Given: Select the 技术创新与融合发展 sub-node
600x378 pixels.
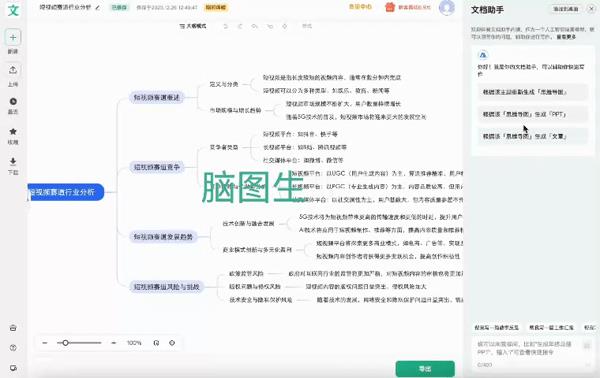Looking at the screenshot, I should coord(248,224).
